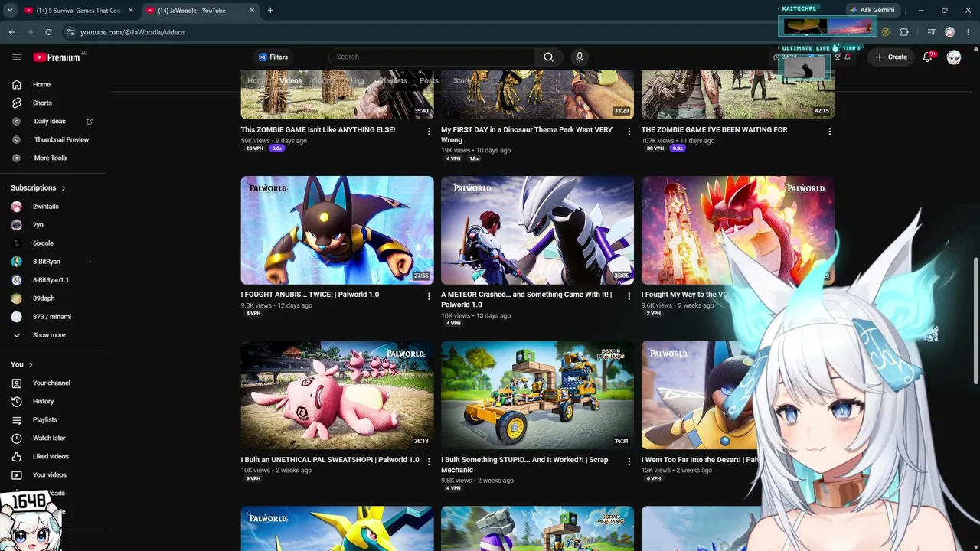This screenshot has width=980, height=551.
Task: Open the channel Playlists tab
Action: (394, 80)
